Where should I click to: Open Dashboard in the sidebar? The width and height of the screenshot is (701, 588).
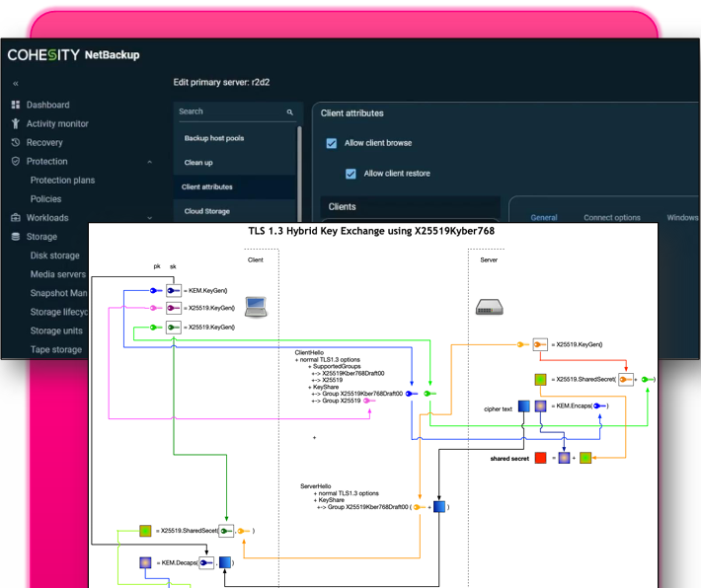pos(47,105)
